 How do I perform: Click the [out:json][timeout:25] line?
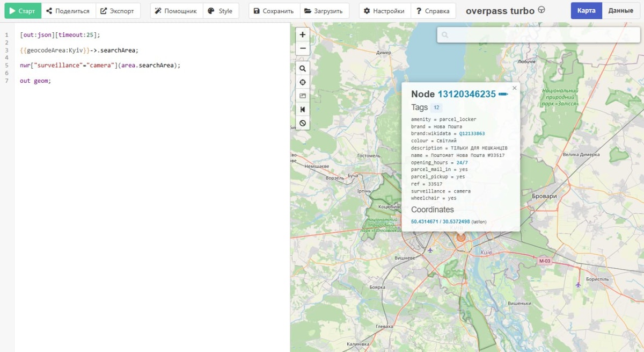pyautogui.click(x=60, y=35)
